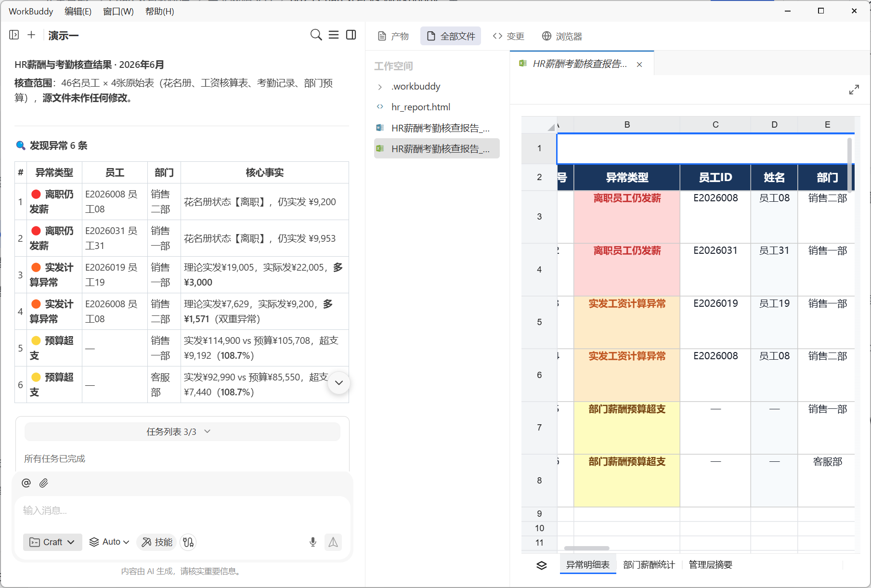871x588 pixels.
Task: Open search with the magnifier icon
Action: pos(316,35)
